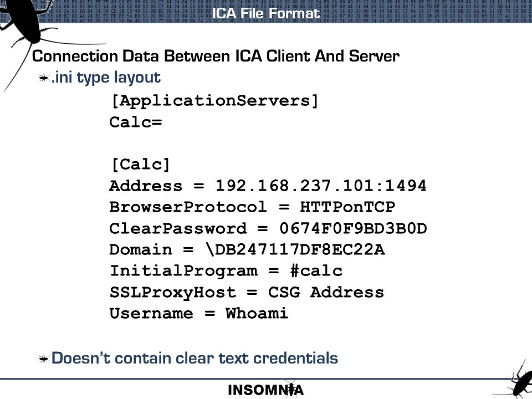Click the Address value 192.168.237.101:1494

coord(321,186)
